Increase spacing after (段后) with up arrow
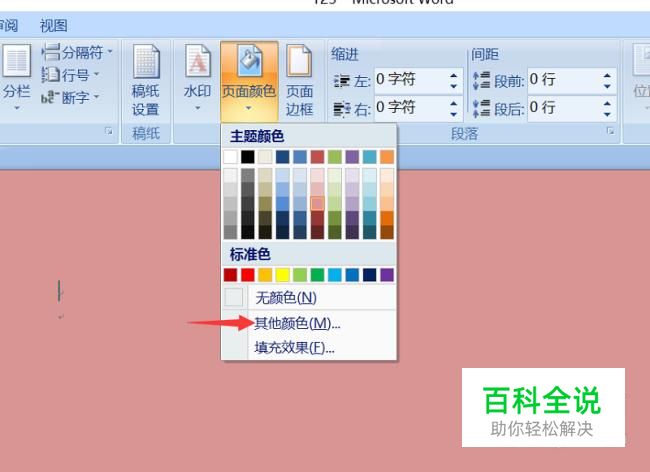This screenshot has height=472, width=650. pos(607,103)
